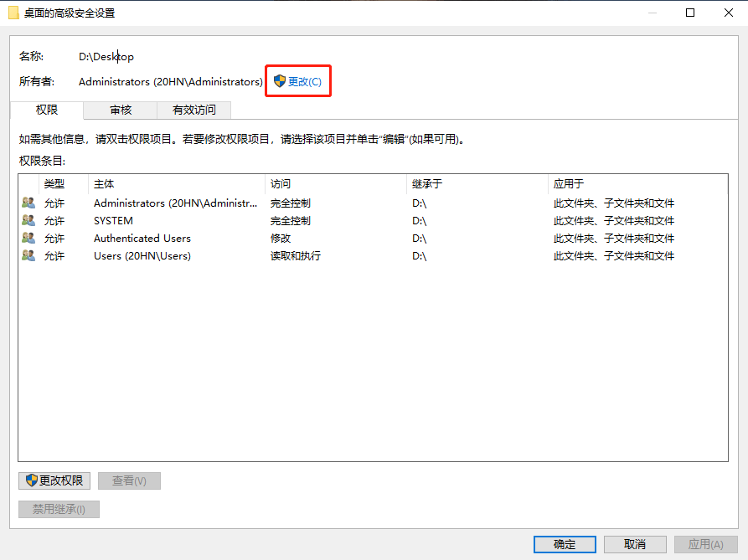The width and height of the screenshot is (748, 560).
Task: Click the shield icon on 更改权限 button
Action: click(x=29, y=480)
